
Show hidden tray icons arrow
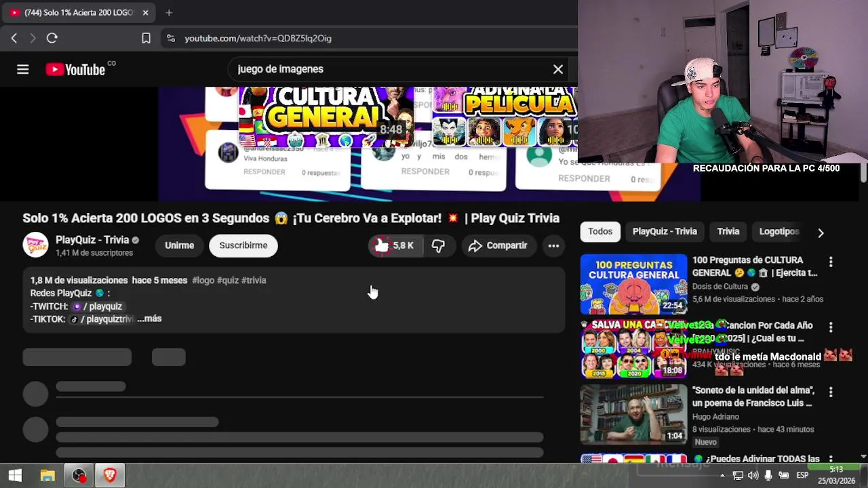(722, 476)
